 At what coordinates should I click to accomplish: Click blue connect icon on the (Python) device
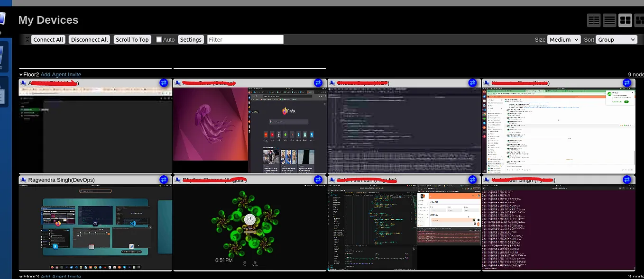pyautogui.click(x=627, y=180)
